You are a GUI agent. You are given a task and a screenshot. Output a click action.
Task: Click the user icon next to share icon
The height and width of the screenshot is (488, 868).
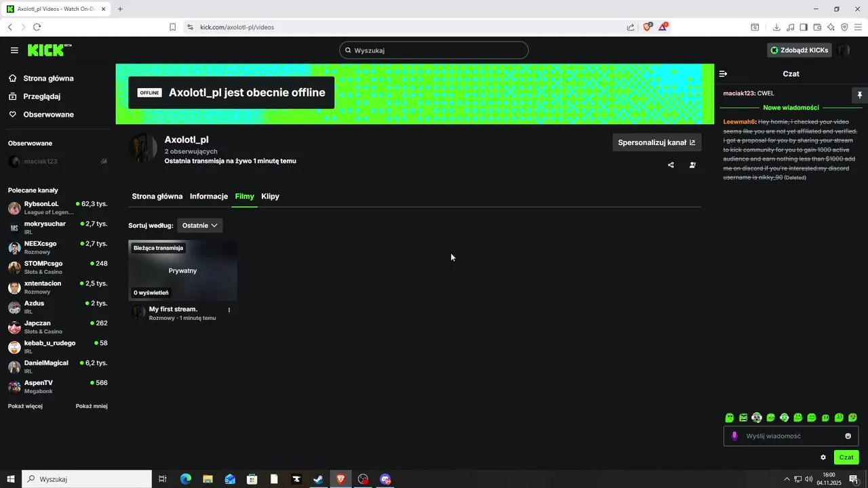[692, 165]
